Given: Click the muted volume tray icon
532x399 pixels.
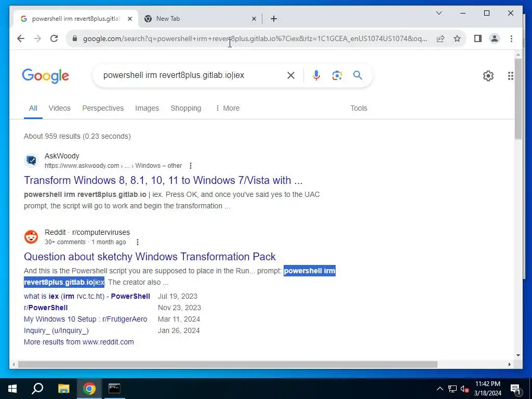Looking at the screenshot, I should pos(464,389).
